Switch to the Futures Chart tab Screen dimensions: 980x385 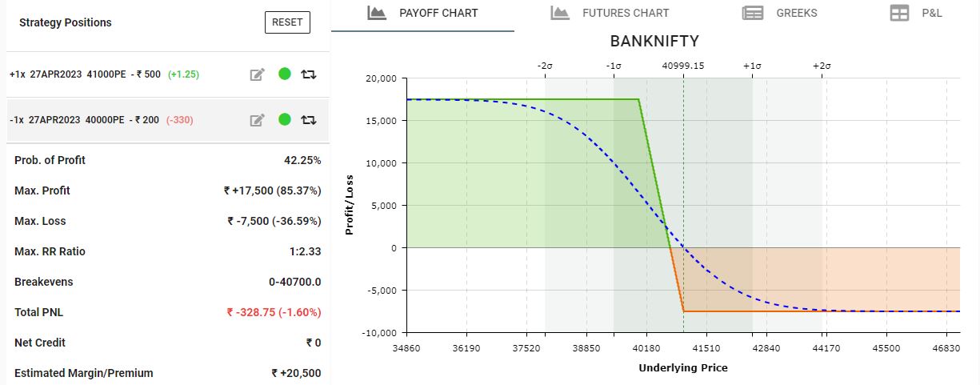pyautogui.click(x=610, y=14)
